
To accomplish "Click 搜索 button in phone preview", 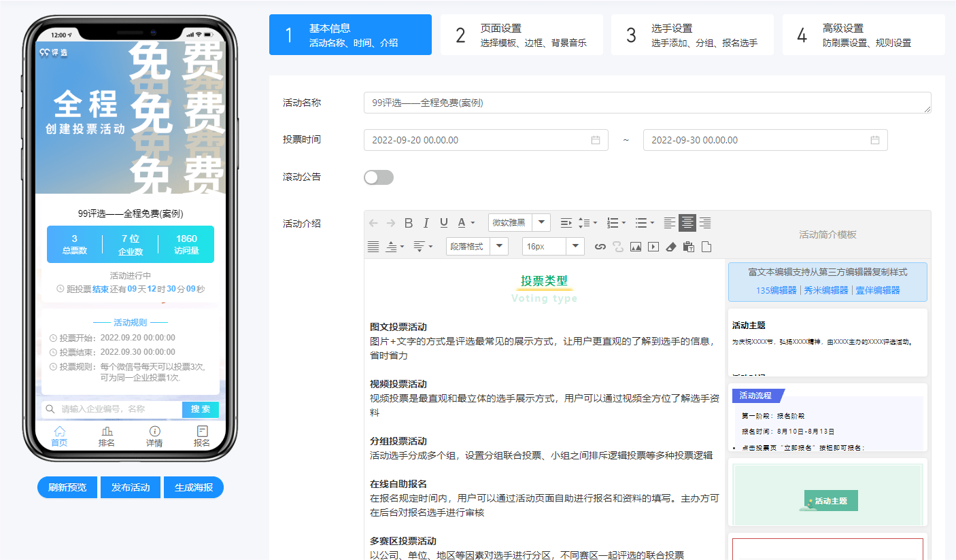I will click(x=201, y=409).
